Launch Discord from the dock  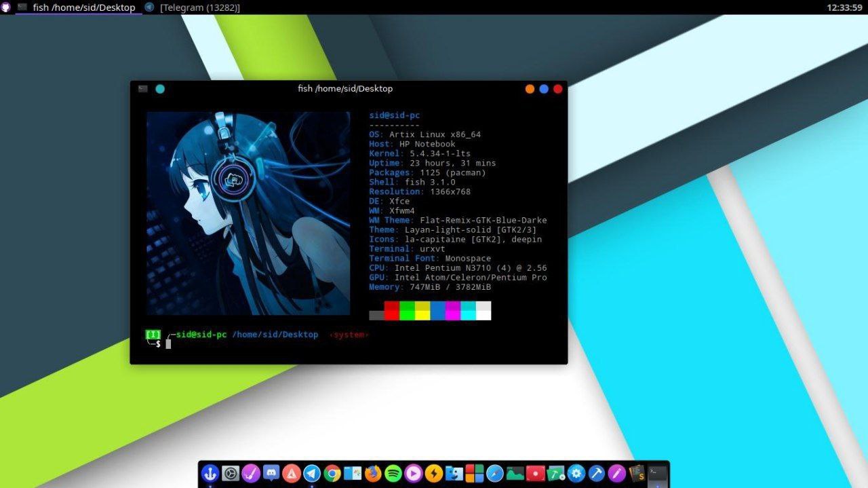271,473
